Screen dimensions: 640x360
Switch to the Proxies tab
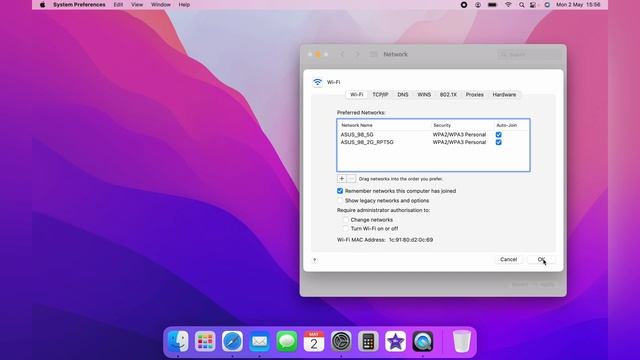tap(474, 95)
